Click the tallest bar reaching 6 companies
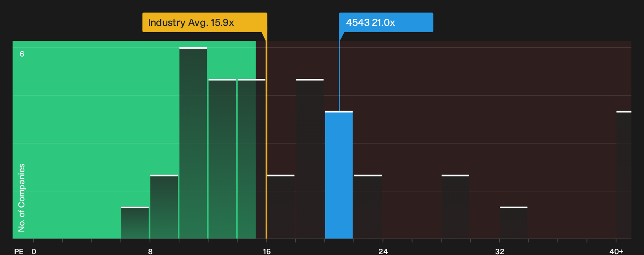 (193, 143)
